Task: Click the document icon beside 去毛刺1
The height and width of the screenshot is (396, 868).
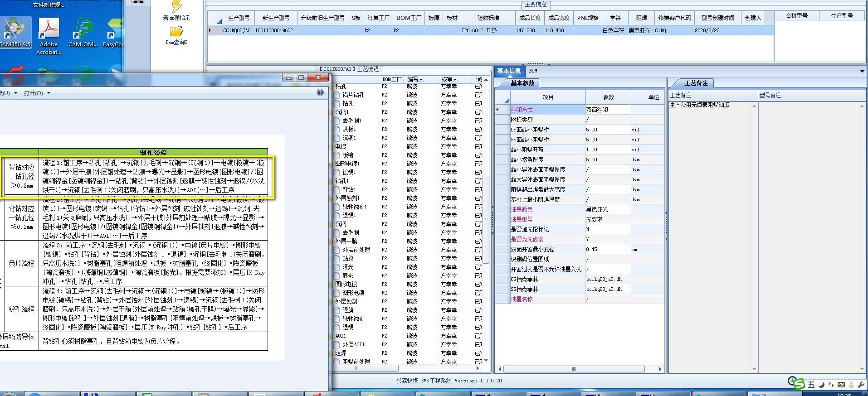Action: pos(336,121)
